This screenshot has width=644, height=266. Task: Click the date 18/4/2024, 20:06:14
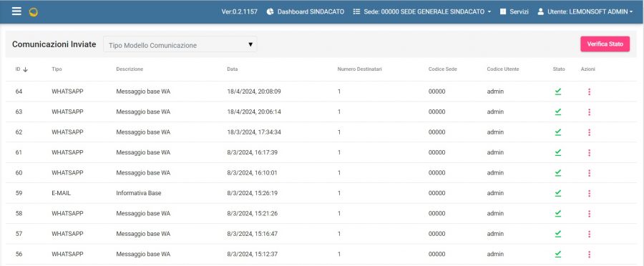(254, 112)
